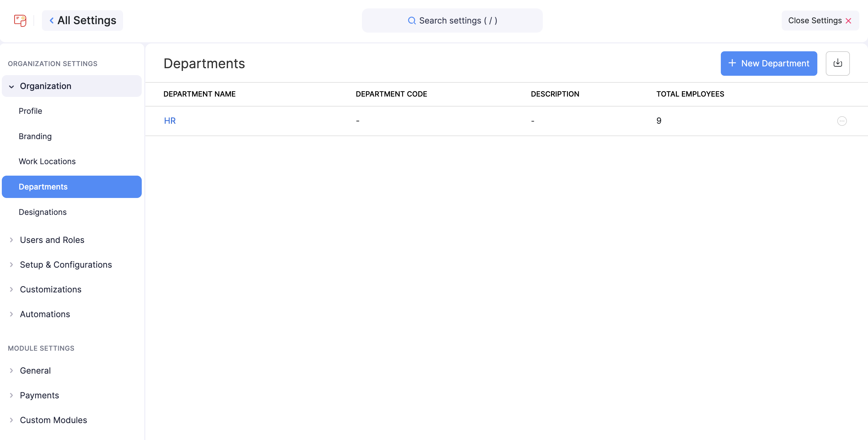Viewport: 868px width, 440px height.
Task: Open the Profile settings page
Action: click(30, 111)
